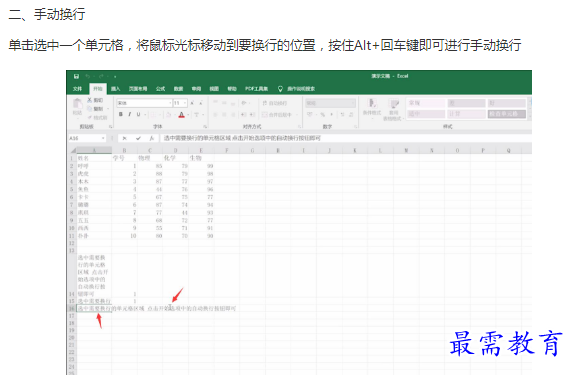The image size is (571, 375).
Task: Click the increase decimal icon
Action: 342,115
